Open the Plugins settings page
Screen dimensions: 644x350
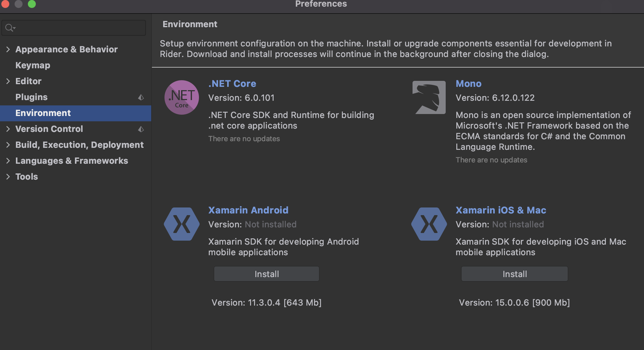32,97
